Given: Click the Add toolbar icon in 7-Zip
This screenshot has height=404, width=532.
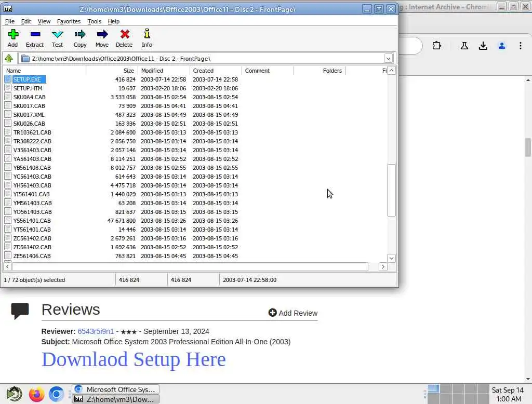Looking at the screenshot, I should click(13, 34).
